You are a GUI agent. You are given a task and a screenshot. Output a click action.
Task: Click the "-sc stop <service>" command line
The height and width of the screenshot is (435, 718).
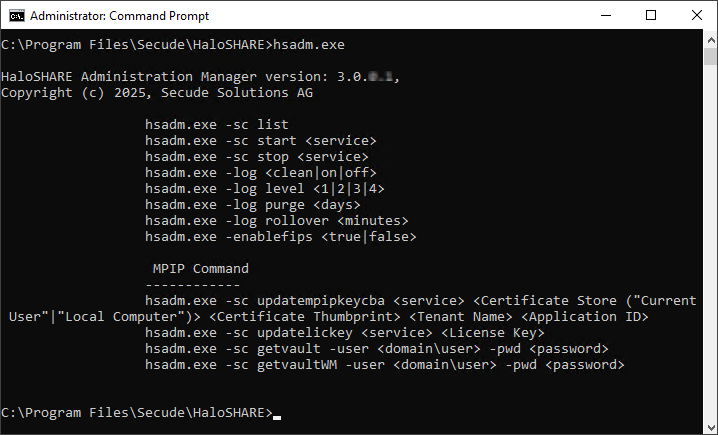coord(256,157)
